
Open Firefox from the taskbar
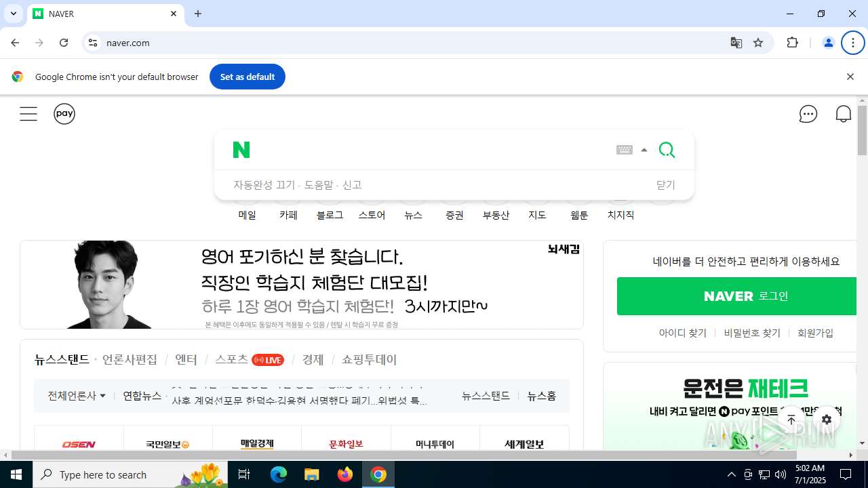(345, 474)
